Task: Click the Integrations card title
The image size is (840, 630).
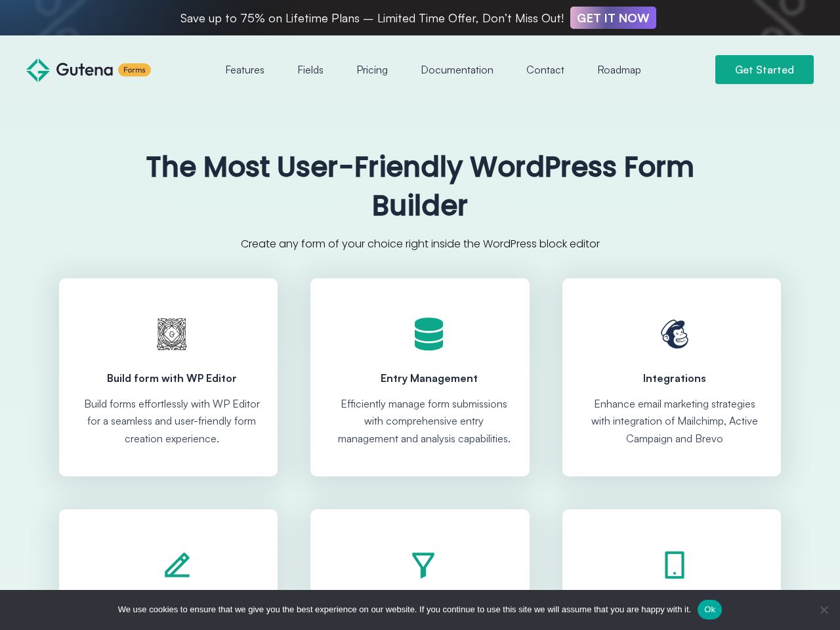Action: 675,378
